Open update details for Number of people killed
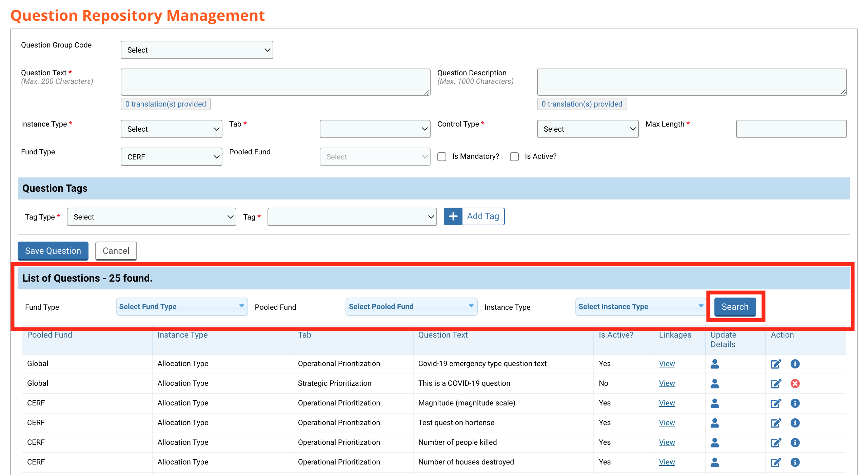 pos(715,442)
